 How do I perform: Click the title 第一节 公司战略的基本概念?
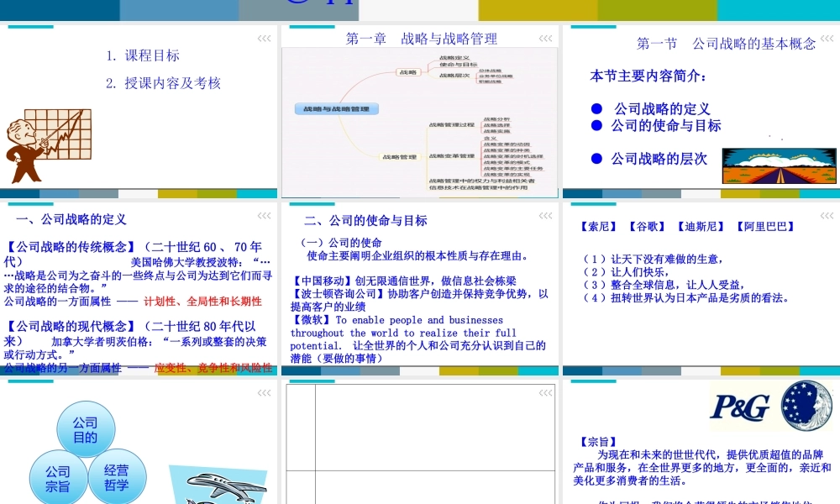pyautogui.click(x=726, y=44)
